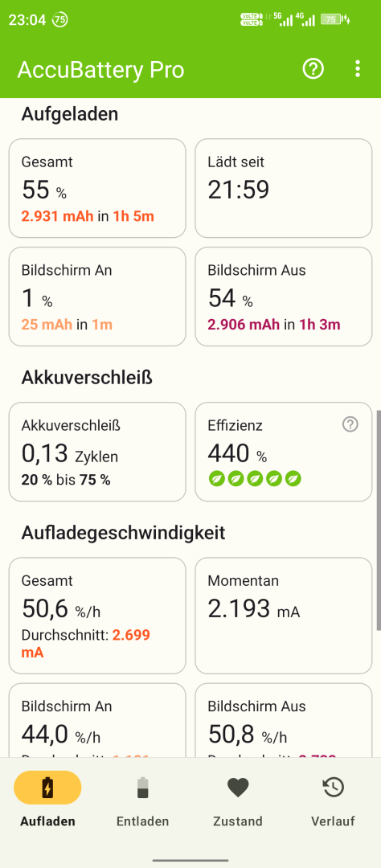Switch to the Entladen tab
The width and height of the screenshot is (381, 868).
pos(143,797)
